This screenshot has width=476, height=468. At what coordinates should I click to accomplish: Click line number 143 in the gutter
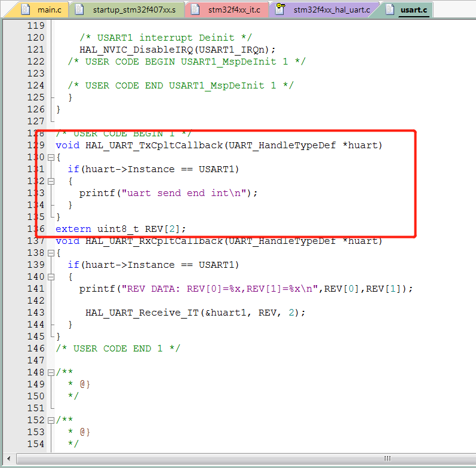click(x=36, y=313)
